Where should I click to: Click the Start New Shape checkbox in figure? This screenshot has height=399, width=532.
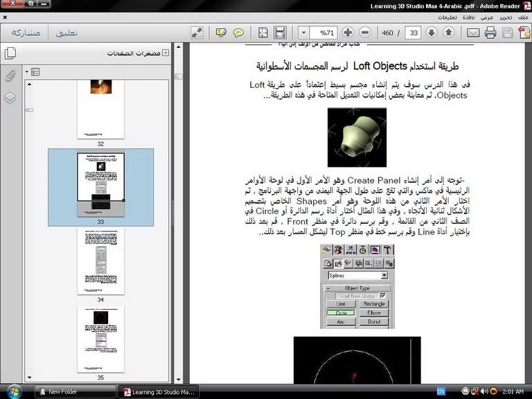(x=383, y=296)
